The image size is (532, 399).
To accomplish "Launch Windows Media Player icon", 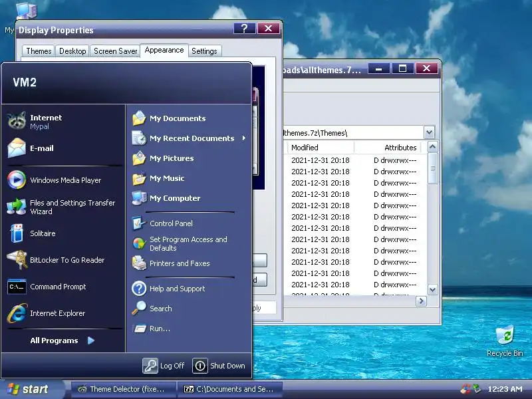I will coord(17,180).
